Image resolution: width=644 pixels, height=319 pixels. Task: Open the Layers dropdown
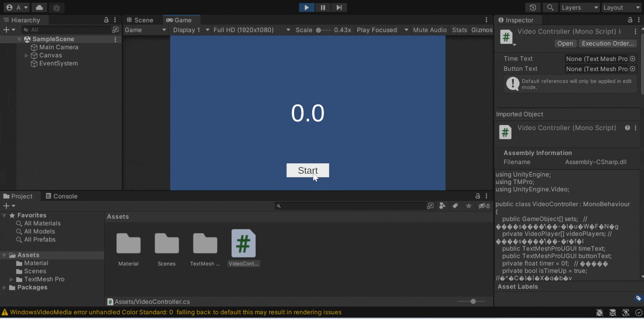coord(580,7)
